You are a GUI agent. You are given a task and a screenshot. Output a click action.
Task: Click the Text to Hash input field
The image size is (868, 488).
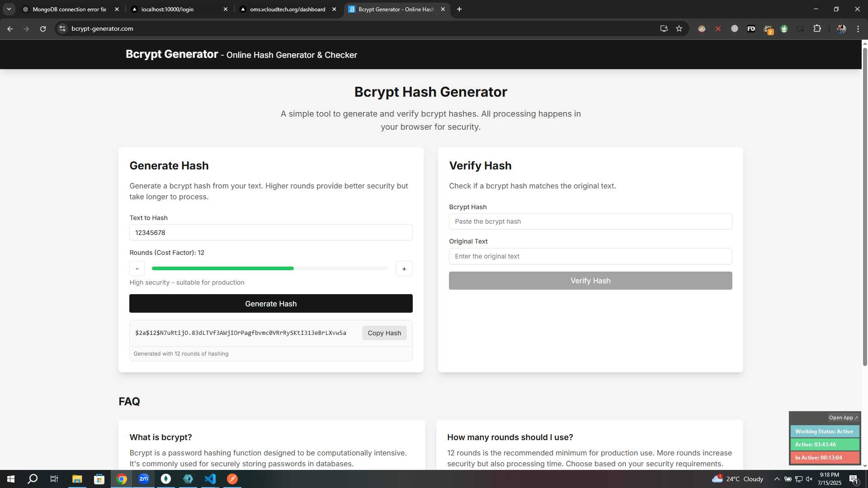point(271,233)
